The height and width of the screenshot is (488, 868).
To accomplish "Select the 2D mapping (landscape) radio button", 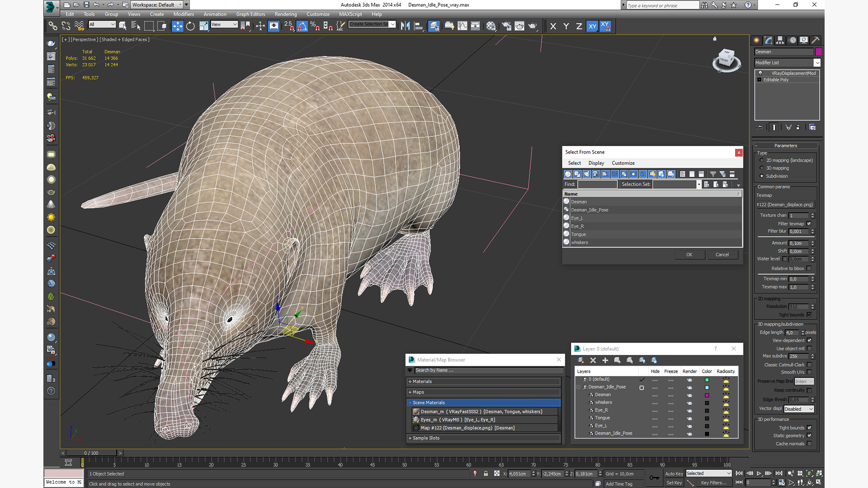I will pos(762,160).
